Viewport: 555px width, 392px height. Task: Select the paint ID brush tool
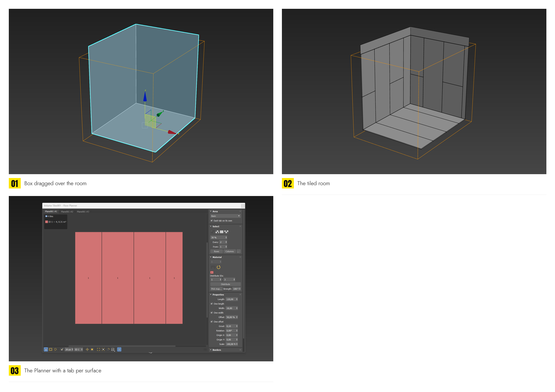point(62,349)
